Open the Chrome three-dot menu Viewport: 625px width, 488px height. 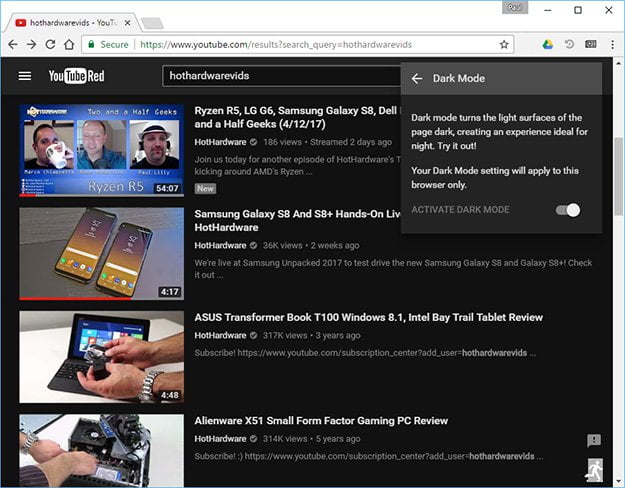pyautogui.click(x=613, y=44)
